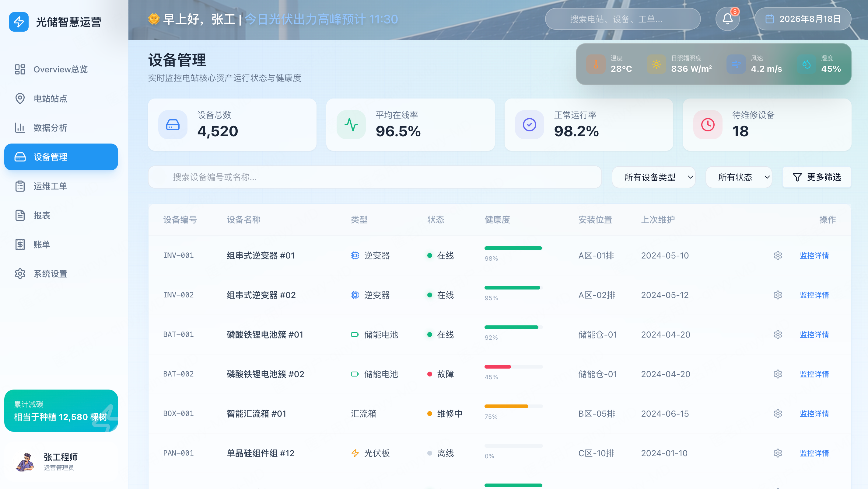Open 监控详情 for PAN-001

tap(814, 453)
